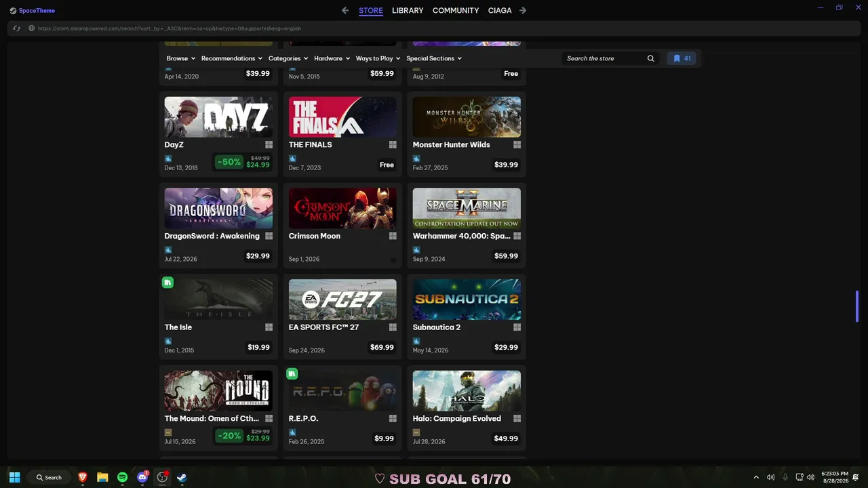This screenshot has height=488, width=868.
Task: Click the review icon under The Mound
Action: (168, 432)
